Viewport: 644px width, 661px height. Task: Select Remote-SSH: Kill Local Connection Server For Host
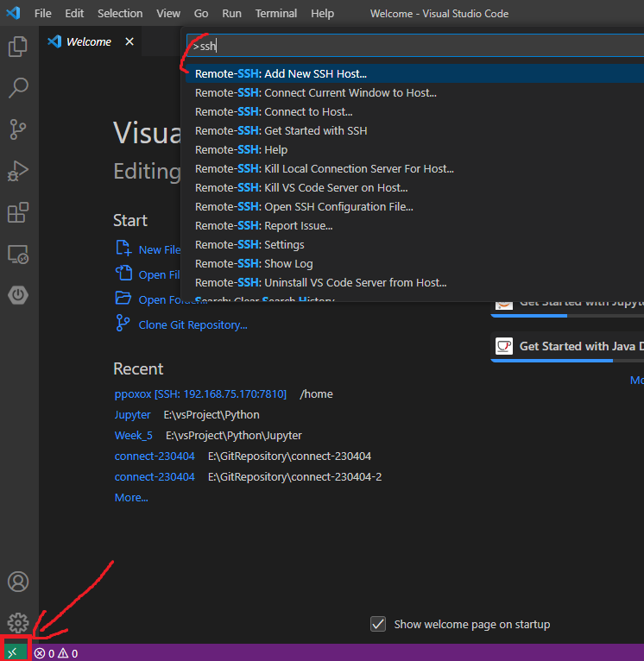tap(415, 168)
